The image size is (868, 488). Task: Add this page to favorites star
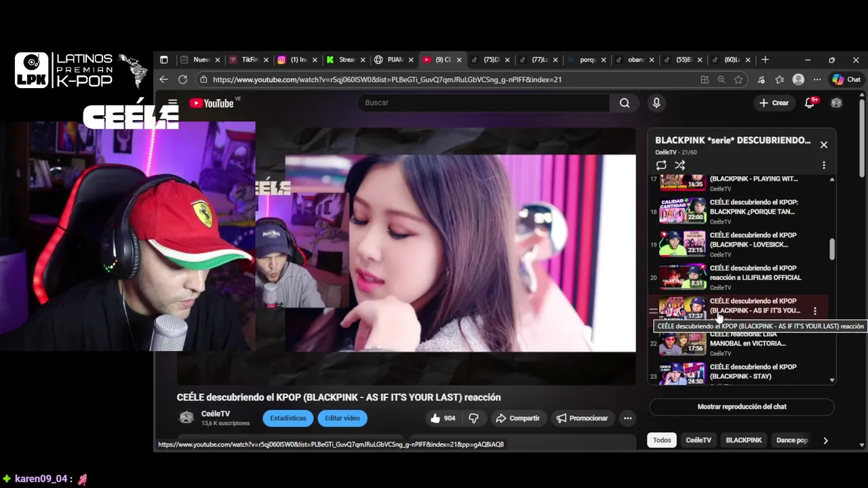(x=738, y=79)
